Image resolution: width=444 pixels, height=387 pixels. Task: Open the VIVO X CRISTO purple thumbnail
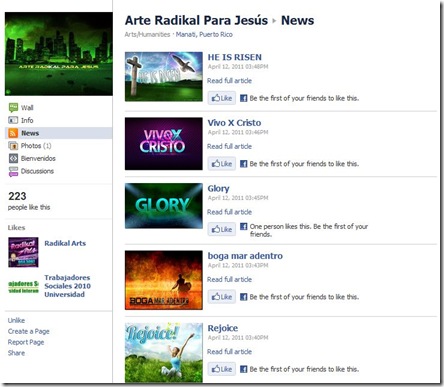coord(164,144)
